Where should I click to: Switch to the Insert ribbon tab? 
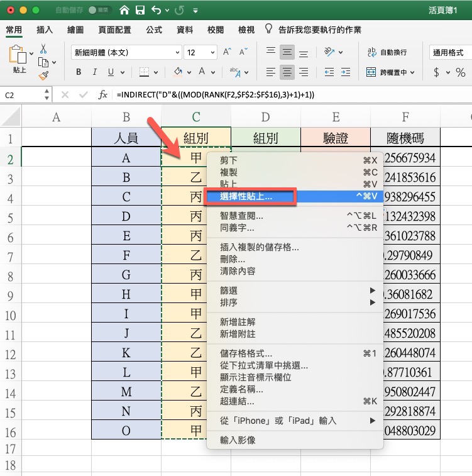45,30
